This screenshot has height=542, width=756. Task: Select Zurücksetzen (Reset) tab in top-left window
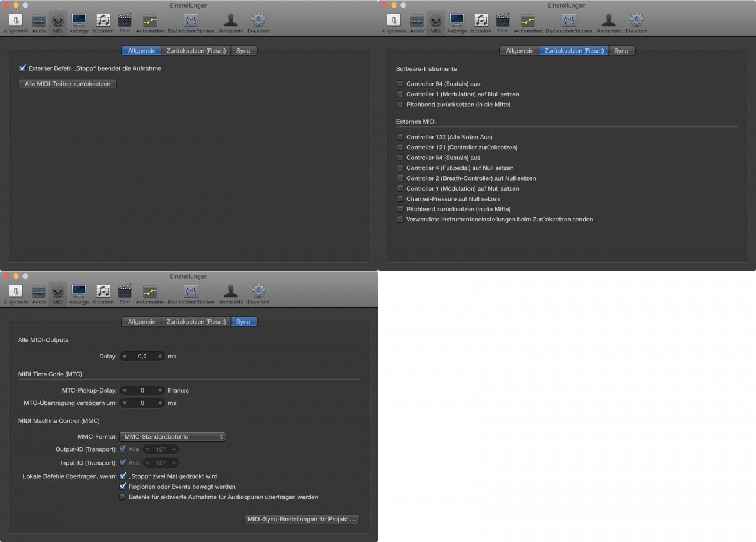point(196,51)
